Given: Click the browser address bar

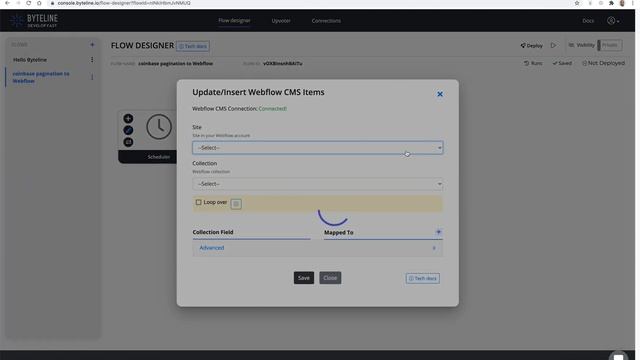Looking at the screenshot, I should click(x=310, y=3).
